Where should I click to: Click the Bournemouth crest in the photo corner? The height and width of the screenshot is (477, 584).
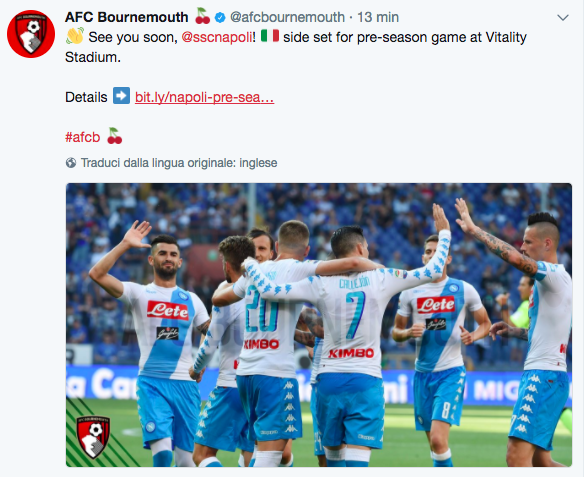pyautogui.click(x=93, y=437)
